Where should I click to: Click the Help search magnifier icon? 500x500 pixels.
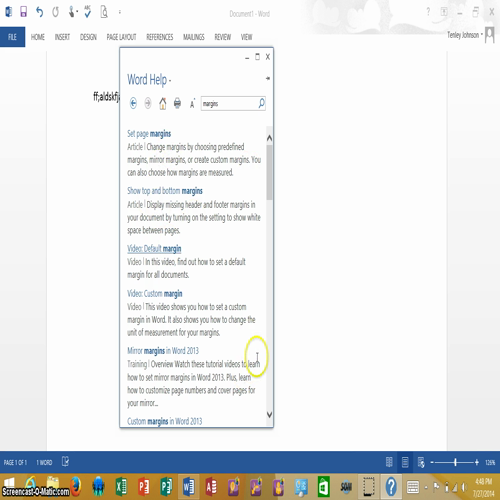(262, 103)
